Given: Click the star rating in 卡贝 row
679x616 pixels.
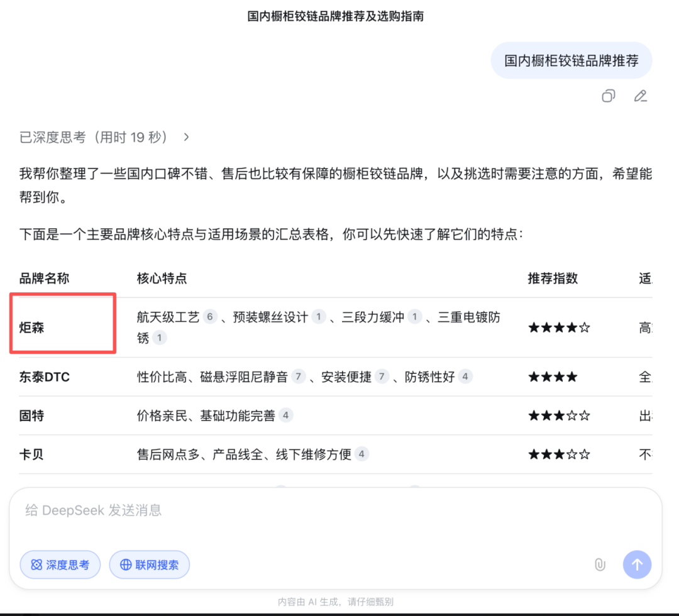Looking at the screenshot, I should (x=559, y=454).
